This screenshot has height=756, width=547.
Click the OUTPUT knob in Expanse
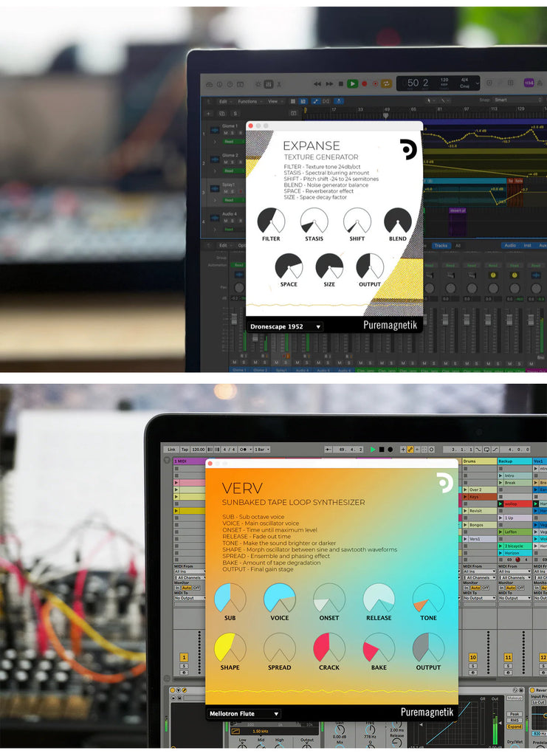click(x=370, y=267)
